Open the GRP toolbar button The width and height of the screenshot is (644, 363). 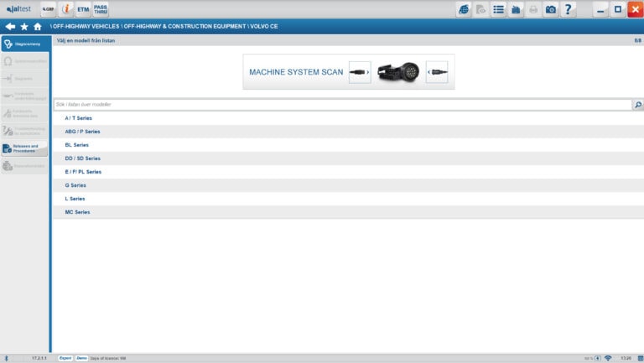[x=49, y=9]
